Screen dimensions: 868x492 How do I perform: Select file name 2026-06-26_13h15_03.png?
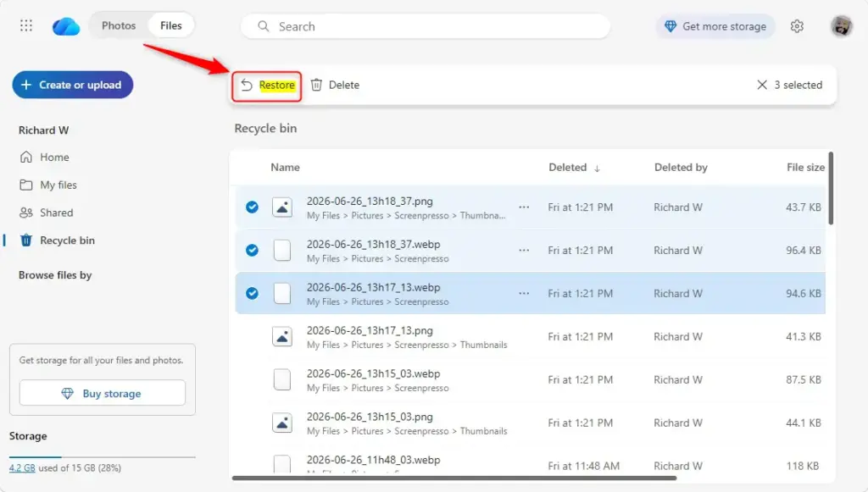click(x=370, y=417)
